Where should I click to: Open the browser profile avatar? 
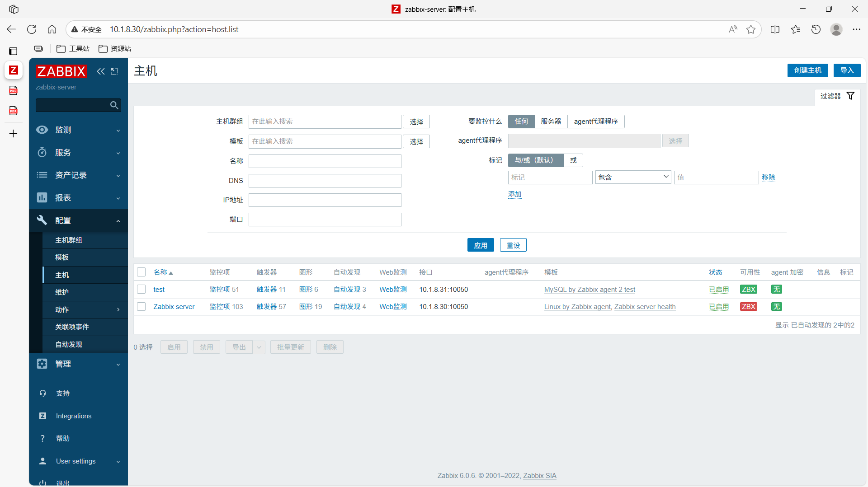(836, 29)
